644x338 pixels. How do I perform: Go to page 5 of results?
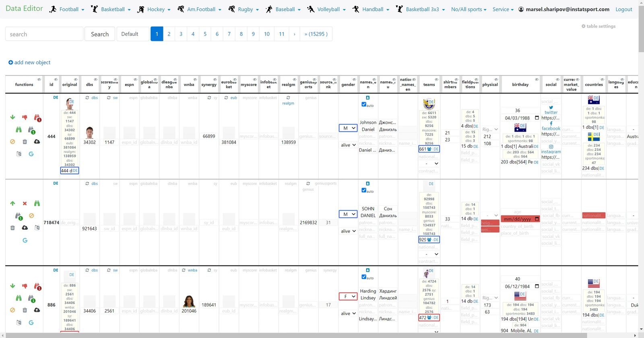[x=205, y=34]
